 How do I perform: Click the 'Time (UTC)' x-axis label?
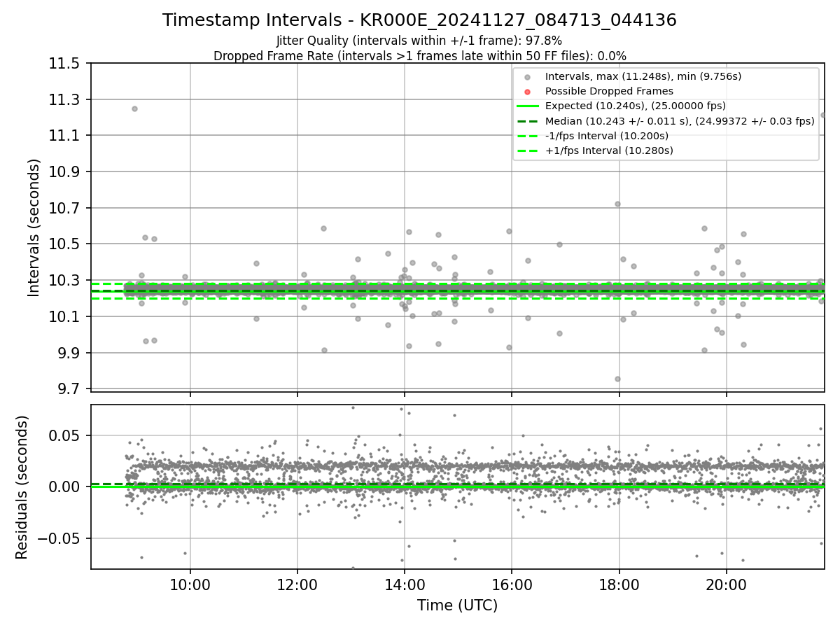tap(457, 605)
